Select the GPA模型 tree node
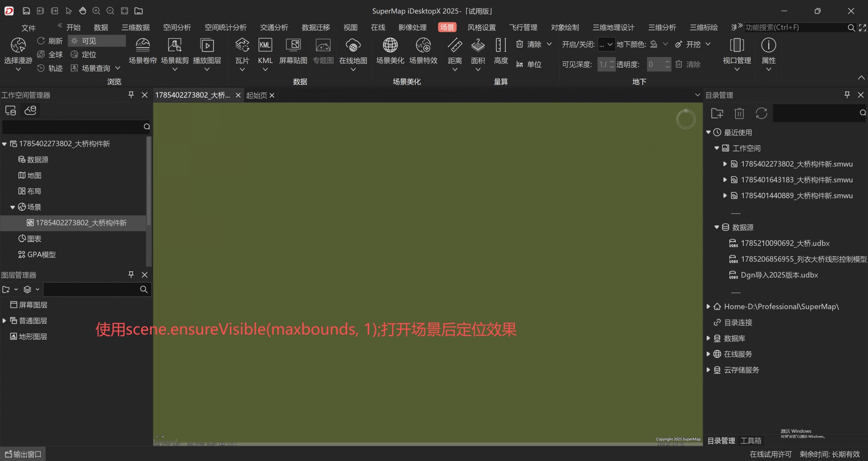This screenshot has width=868, height=461. (37, 254)
